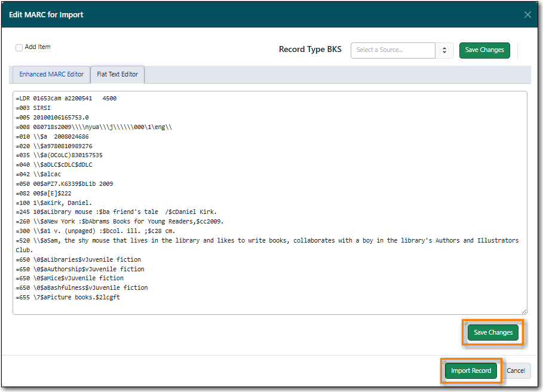The width and height of the screenshot is (543, 392).
Task: Click the textarea resize handle corner
Action: [x=524, y=311]
